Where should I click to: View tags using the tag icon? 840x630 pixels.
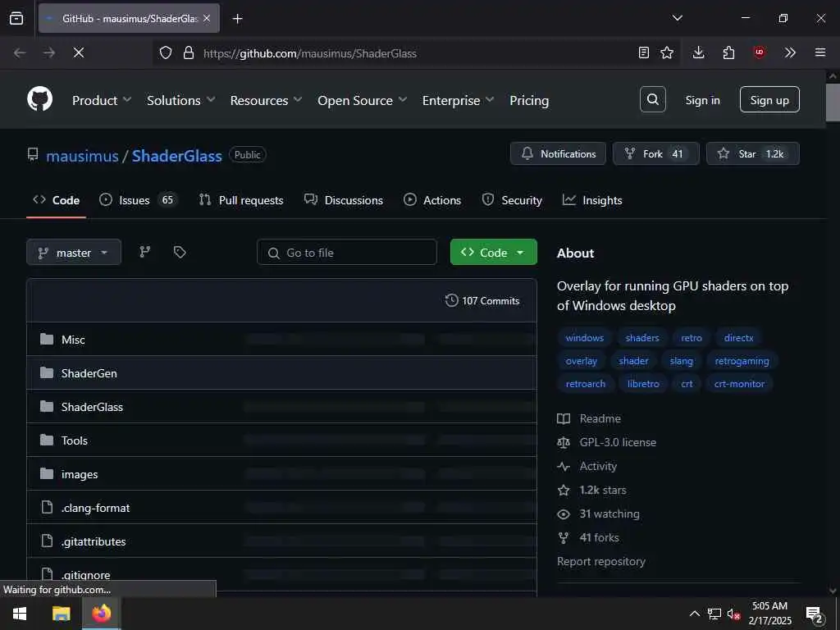(180, 252)
